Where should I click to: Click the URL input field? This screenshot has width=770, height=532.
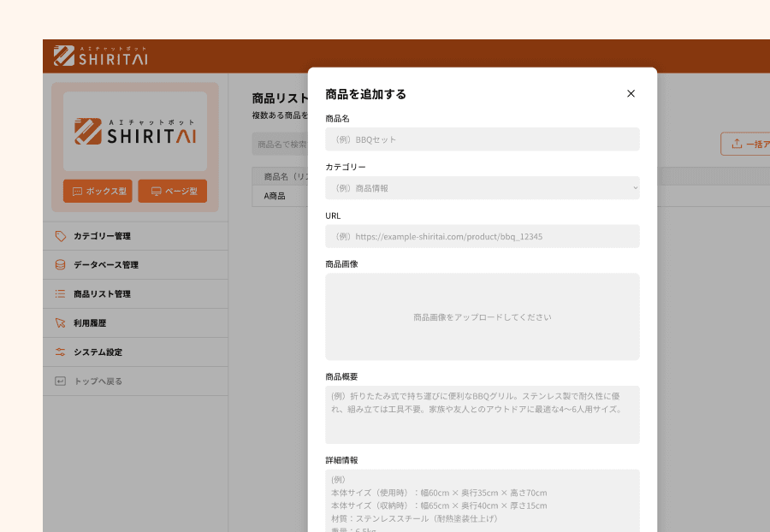pyautogui.click(x=482, y=237)
